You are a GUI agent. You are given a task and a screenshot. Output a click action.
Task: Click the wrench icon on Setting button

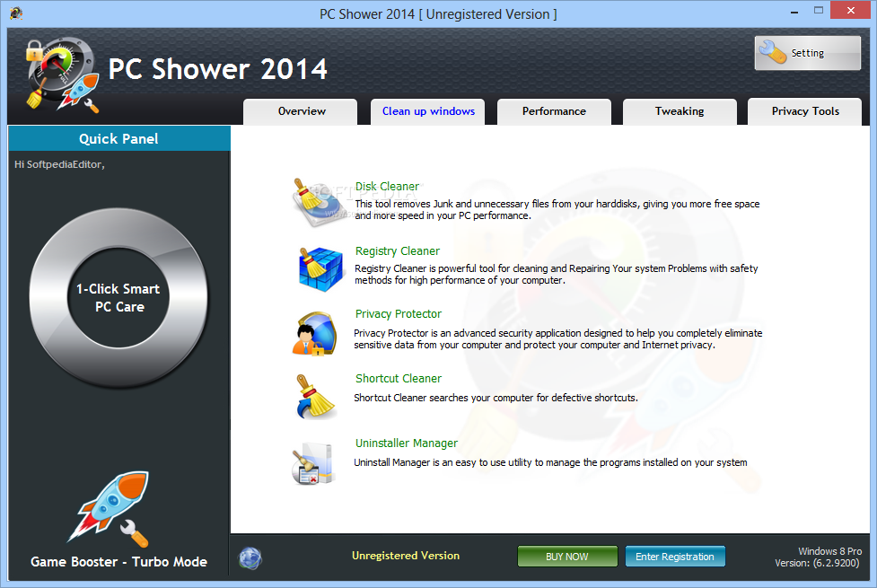(x=773, y=53)
